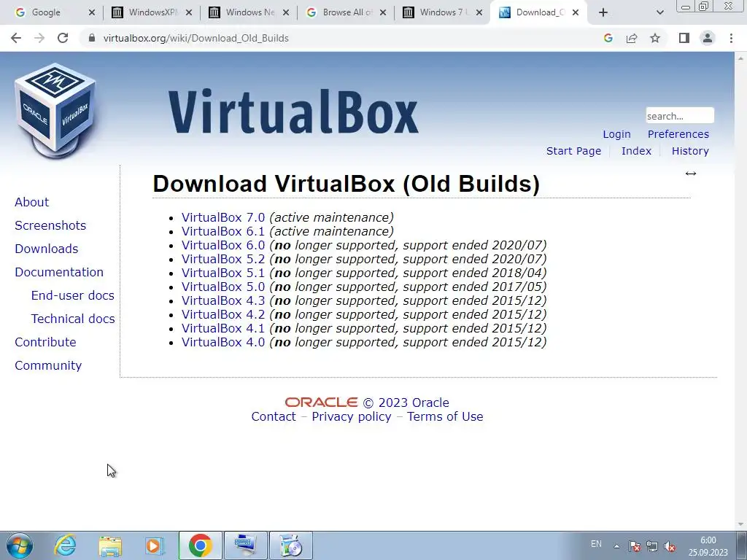Open Contribute in the sidebar
Image resolution: width=747 pixels, height=560 pixels.
(x=45, y=343)
